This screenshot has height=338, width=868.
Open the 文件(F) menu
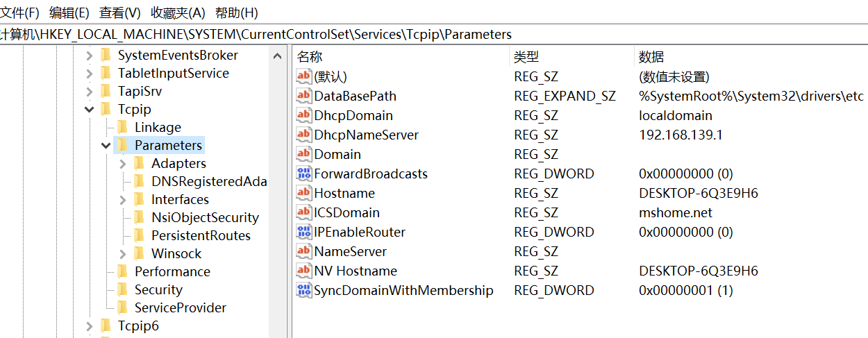click(20, 12)
